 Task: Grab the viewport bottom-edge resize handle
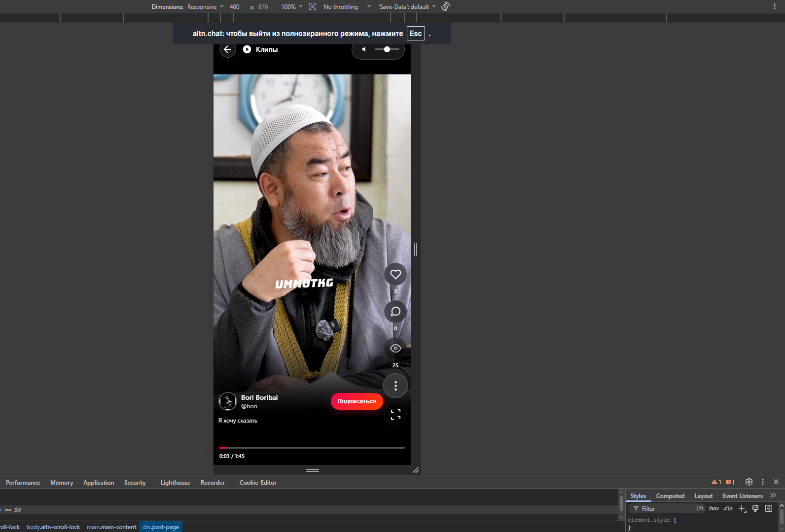313,470
